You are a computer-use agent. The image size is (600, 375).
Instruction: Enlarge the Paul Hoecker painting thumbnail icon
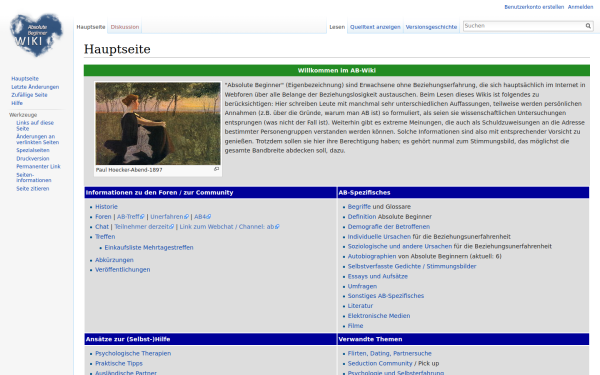tap(217, 169)
